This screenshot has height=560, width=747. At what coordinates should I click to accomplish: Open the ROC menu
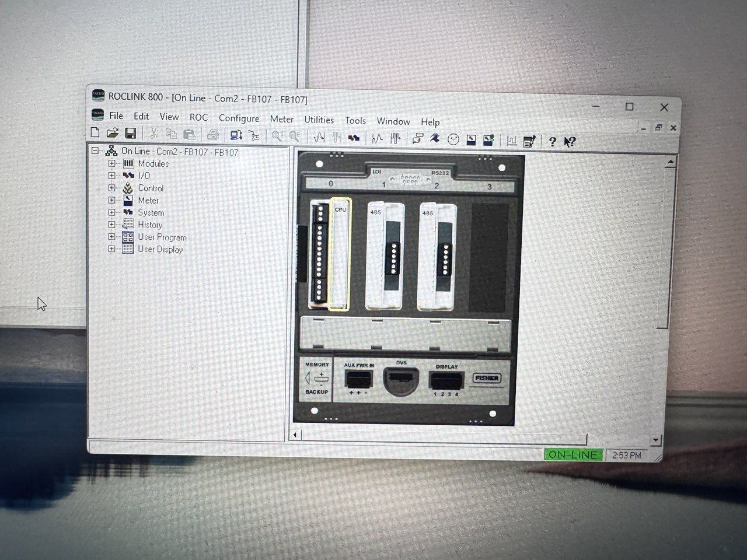(198, 117)
